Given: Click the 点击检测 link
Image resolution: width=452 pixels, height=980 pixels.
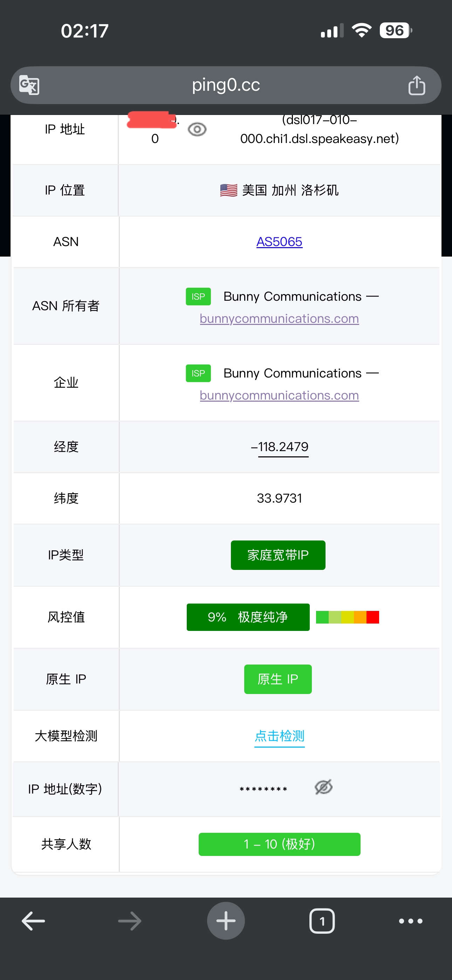Looking at the screenshot, I should pos(279,736).
